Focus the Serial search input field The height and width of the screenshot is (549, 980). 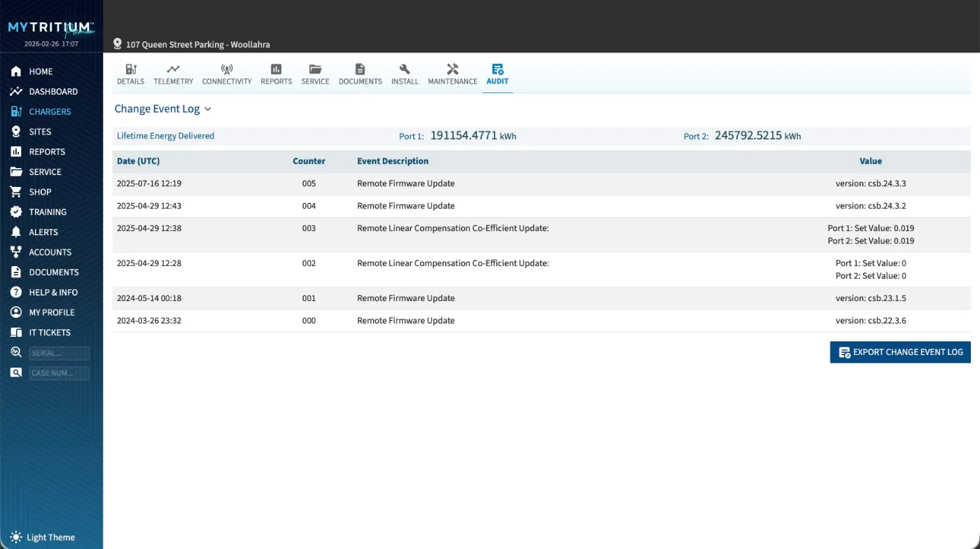tap(59, 353)
